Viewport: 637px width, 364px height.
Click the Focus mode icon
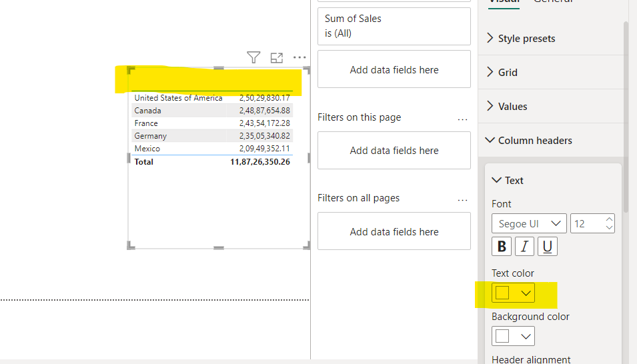pos(277,58)
